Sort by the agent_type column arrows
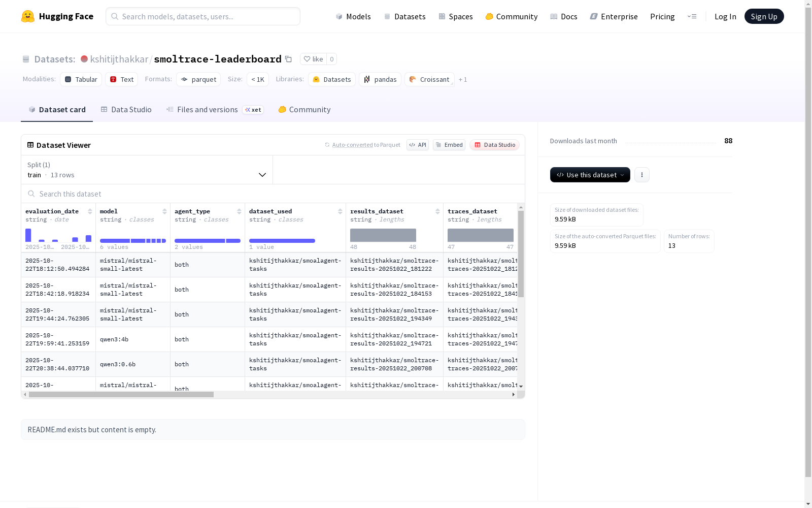 [239, 211]
